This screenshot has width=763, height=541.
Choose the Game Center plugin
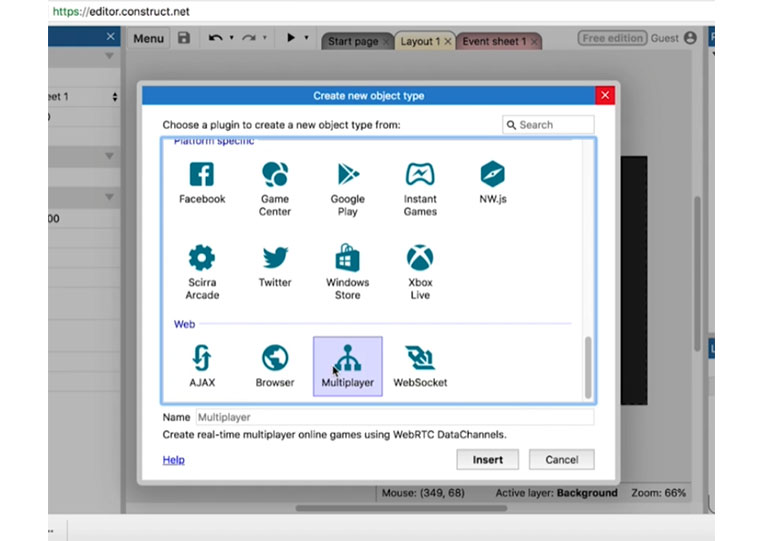(275, 189)
